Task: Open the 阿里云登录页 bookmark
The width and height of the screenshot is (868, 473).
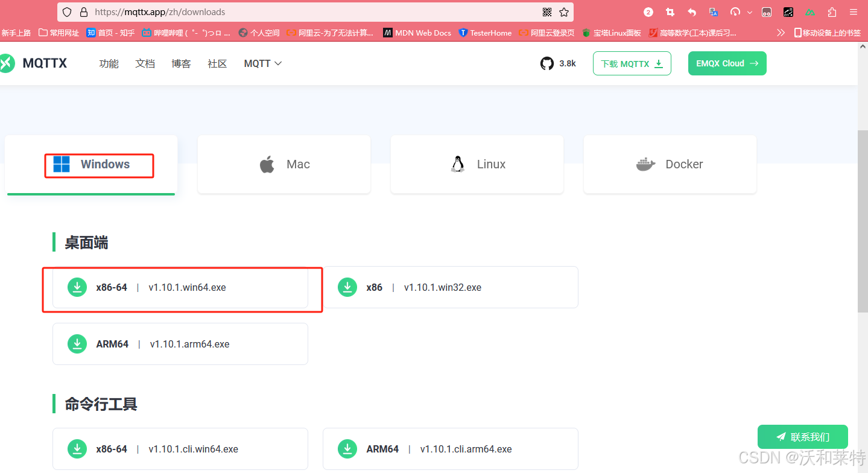Action: pyautogui.click(x=546, y=33)
